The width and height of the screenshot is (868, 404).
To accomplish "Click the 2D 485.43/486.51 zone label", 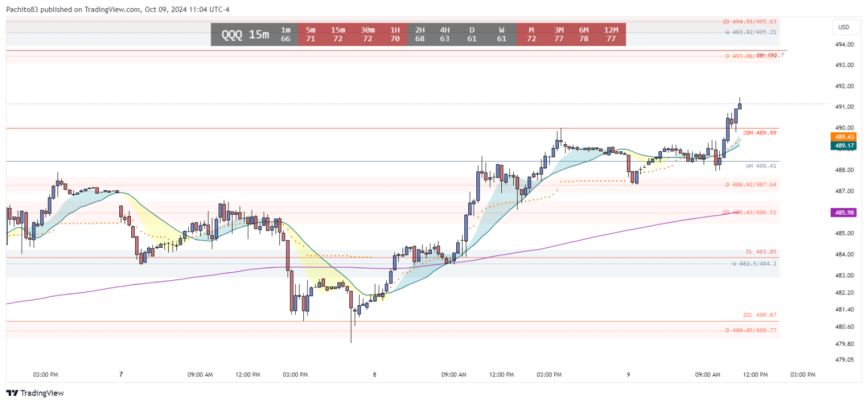I will tap(749, 213).
